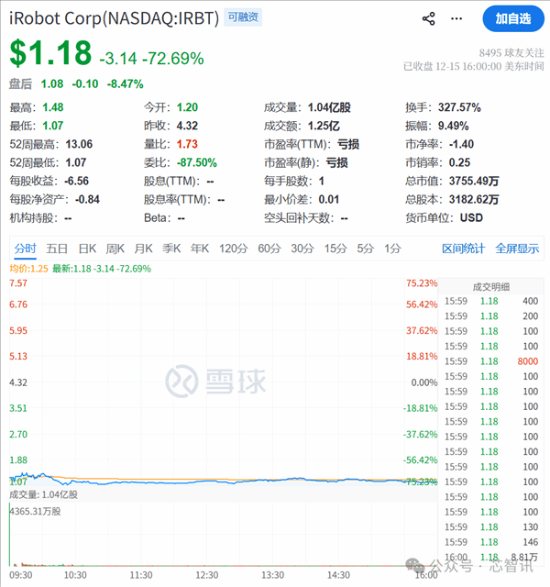The width and height of the screenshot is (550, 587).
Task: Click 量比 value 1.73
Action: [x=187, y=145]
